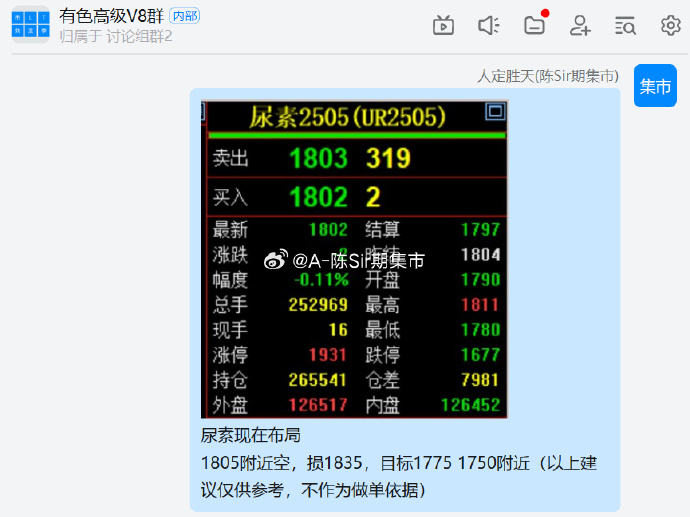Click position change value 7981
Image resolution: width=690 pixels, height=517 pixels.
click(481, 380)
